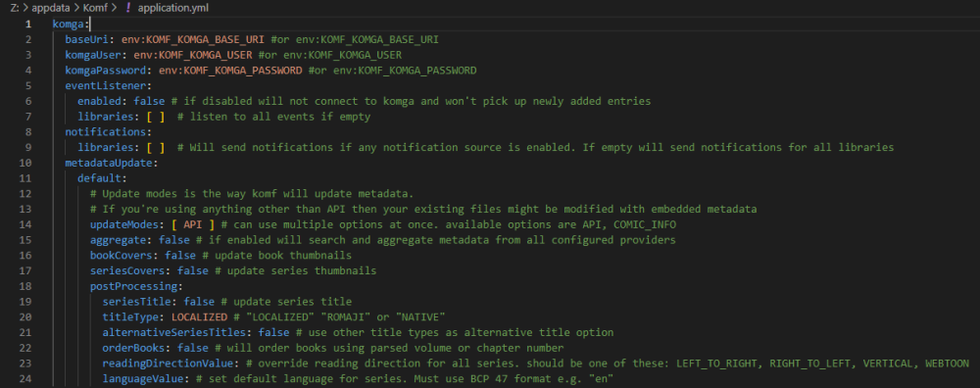Open the Komf folder breadcrumb
Image resolution: width=980 pixels, height=388 pixels.
coord(96,8)
